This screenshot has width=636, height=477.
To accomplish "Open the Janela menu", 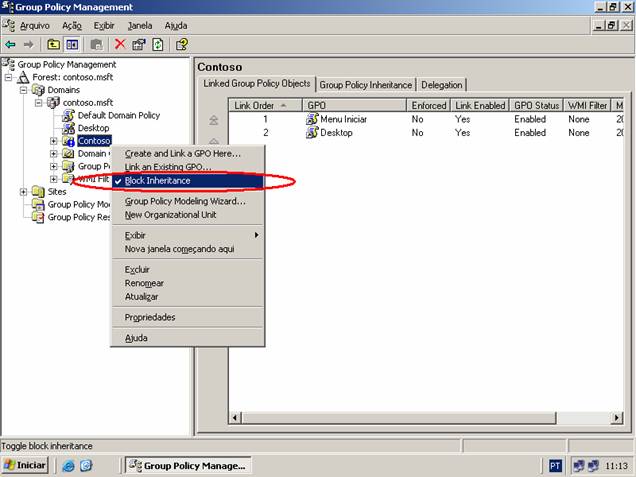I will tap(140, 26).
